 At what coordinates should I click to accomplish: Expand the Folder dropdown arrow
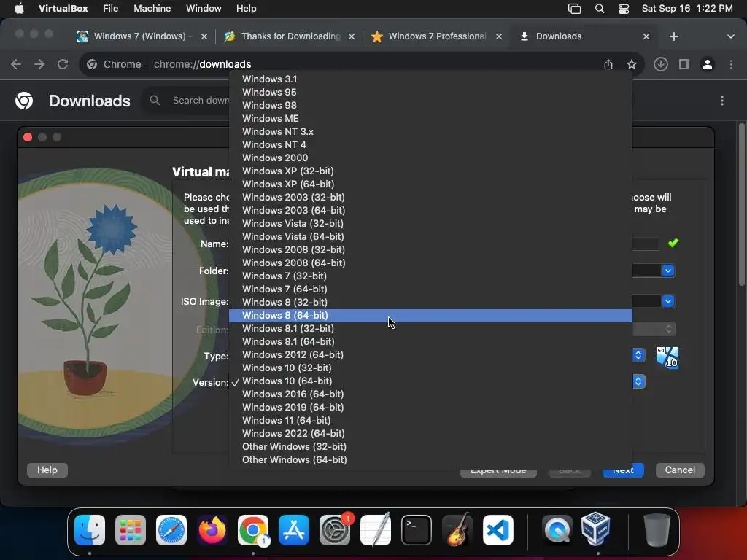[668, 271]
